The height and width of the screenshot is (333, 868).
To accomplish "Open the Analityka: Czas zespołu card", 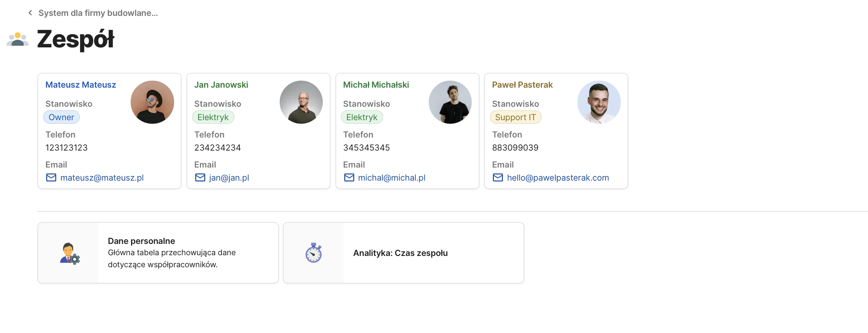I will (400, 253).
